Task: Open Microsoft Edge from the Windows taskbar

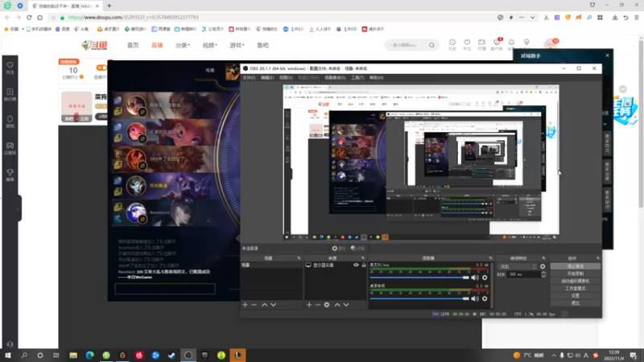Action: click(89, 355)
